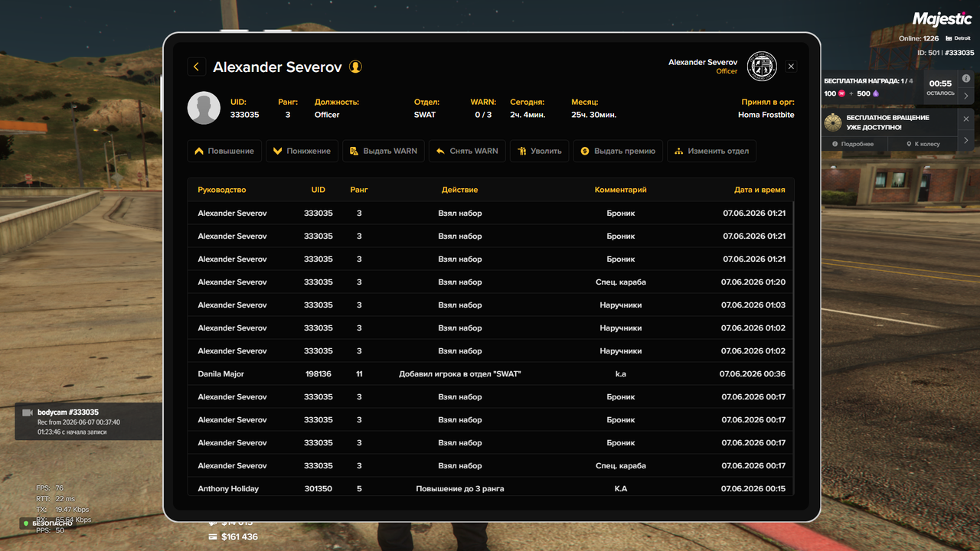980x551 pixels.
Task: Click the Руководство column header
Action: coord(222,190)
